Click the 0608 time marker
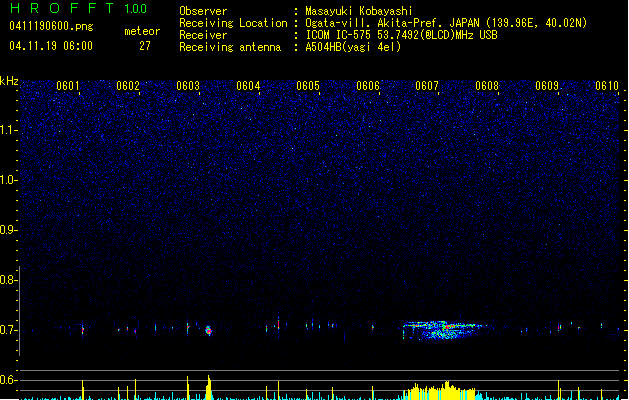Screen dimensions: 629x400 [x=487, y=86]
